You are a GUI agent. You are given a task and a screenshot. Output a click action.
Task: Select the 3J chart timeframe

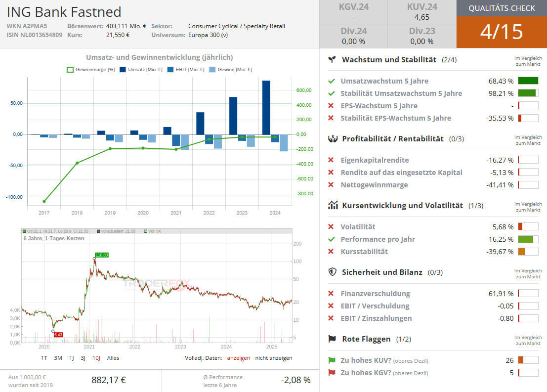(83, 358)
